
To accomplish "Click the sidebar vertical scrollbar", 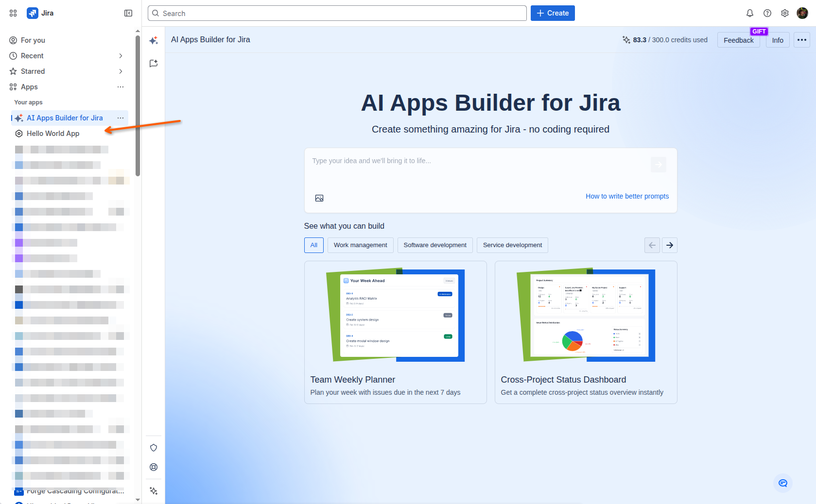I will coord(138,106).
